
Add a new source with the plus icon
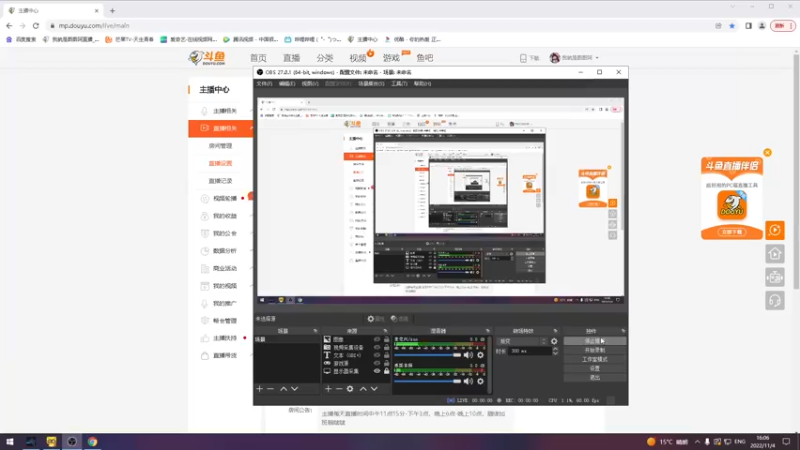(x=328, y=389)
